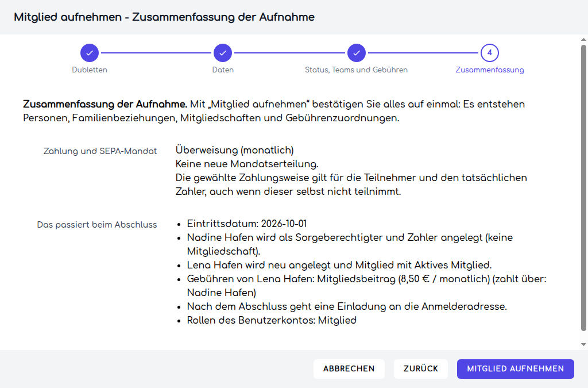Click the bold 'Zusammenfassung der Aufnahme.' heading
The height and width of the screenshot is (388, 588).
pos(105,104)
